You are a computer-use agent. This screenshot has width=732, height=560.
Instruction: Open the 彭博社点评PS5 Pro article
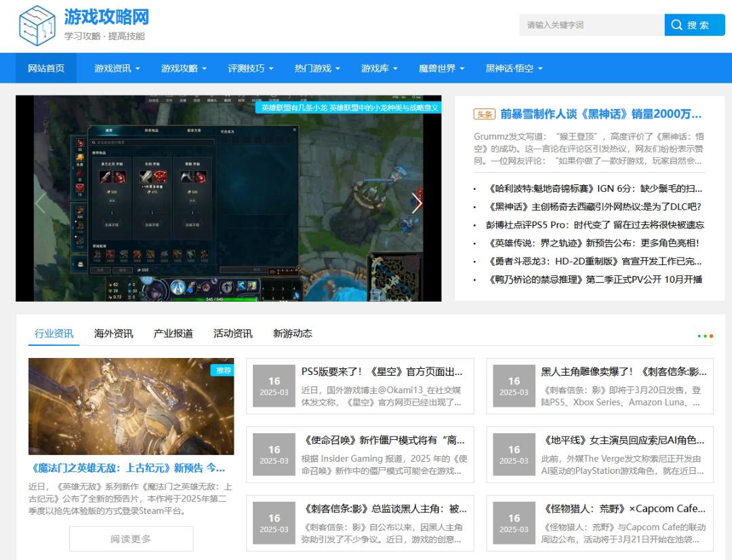tap(595, 225)
